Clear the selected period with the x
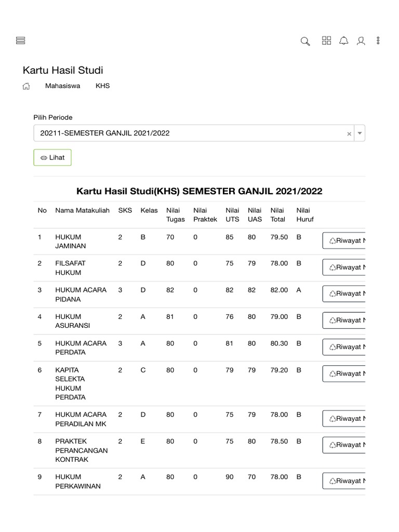This screenshot has height=532, width=399. (x=349, y=134)
